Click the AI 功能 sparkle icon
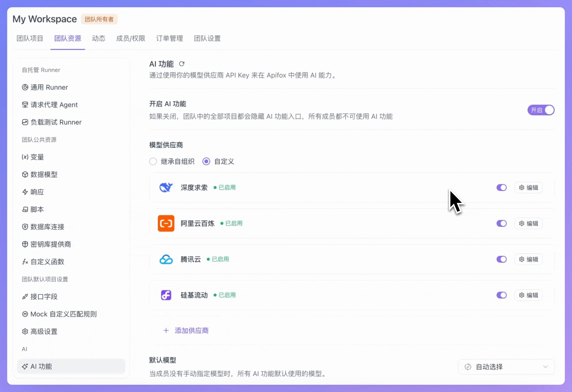The image size is (572, 392). [25, 367]
